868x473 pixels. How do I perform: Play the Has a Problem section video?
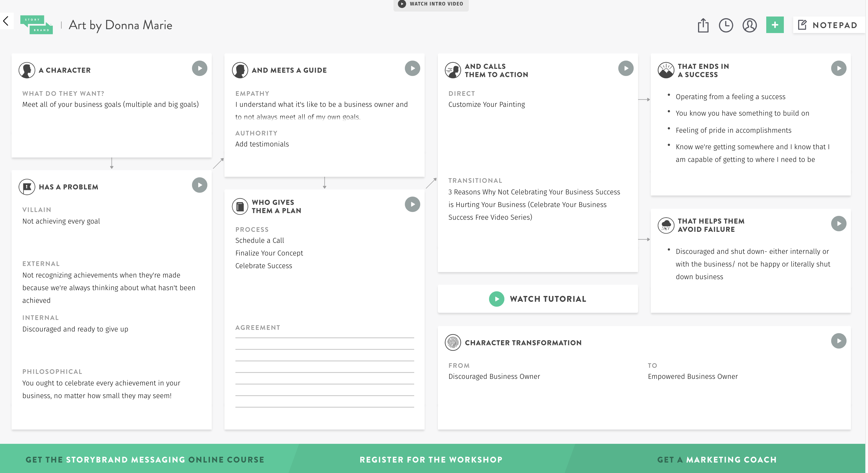coord(199,185)
